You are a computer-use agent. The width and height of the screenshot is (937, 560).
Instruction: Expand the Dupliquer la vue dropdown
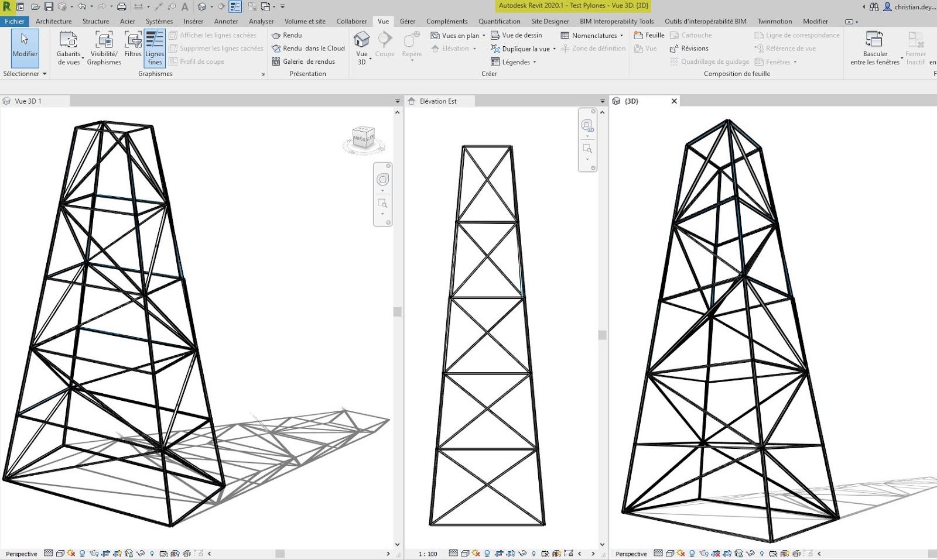pyautogui.click(x=553, y=49)
